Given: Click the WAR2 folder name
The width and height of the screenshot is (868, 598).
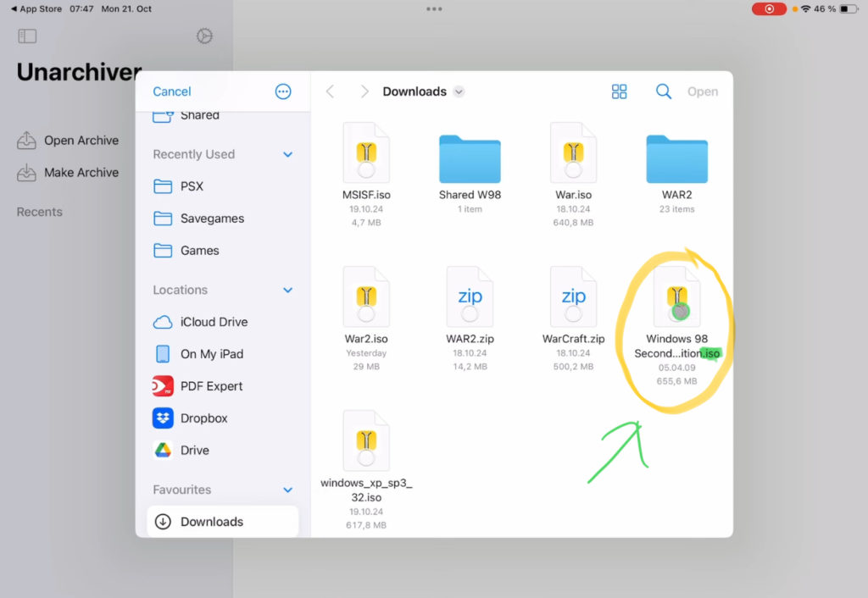Looking at the screenshot, I should coord(677,195).
